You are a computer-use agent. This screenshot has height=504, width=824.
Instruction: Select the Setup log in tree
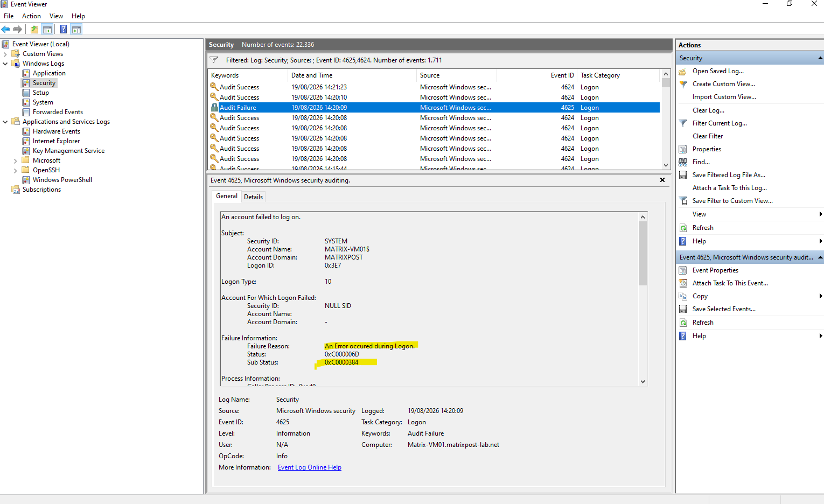tap(40, 93)
